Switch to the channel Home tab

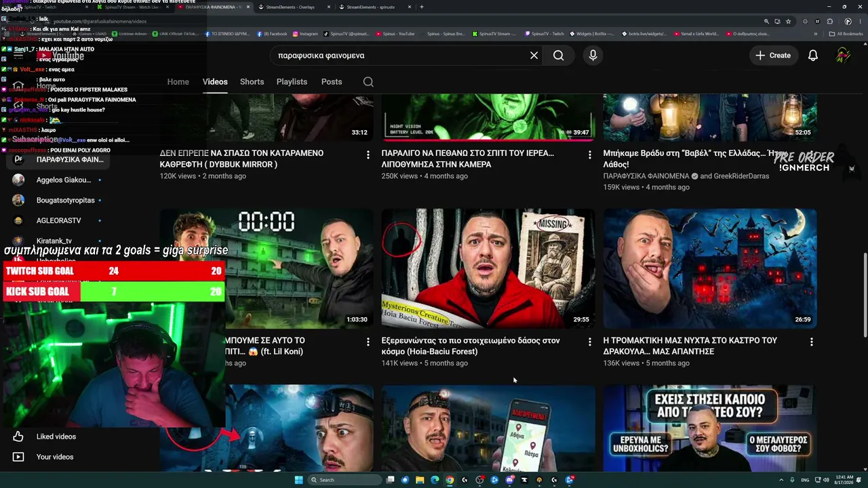click(x=178, y=82)
